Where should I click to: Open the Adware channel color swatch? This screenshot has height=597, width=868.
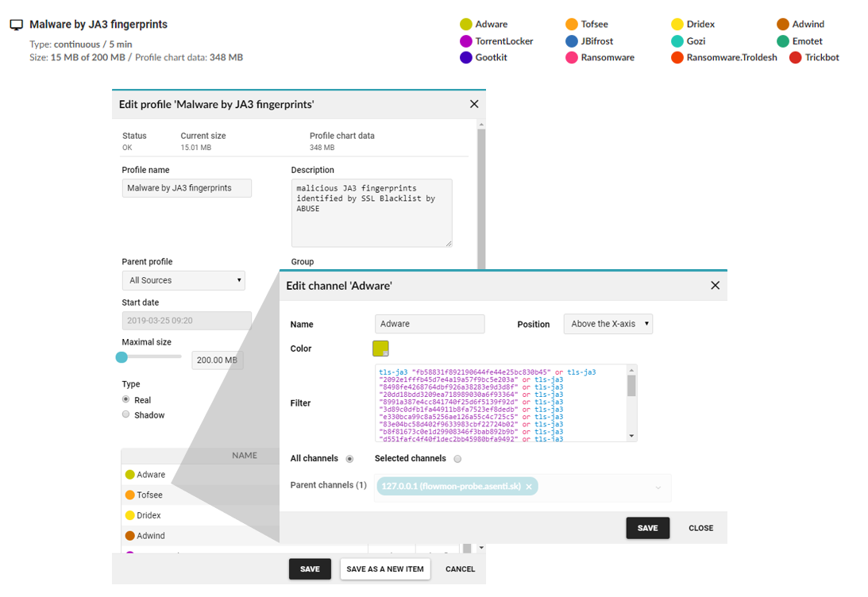(380, 349)
